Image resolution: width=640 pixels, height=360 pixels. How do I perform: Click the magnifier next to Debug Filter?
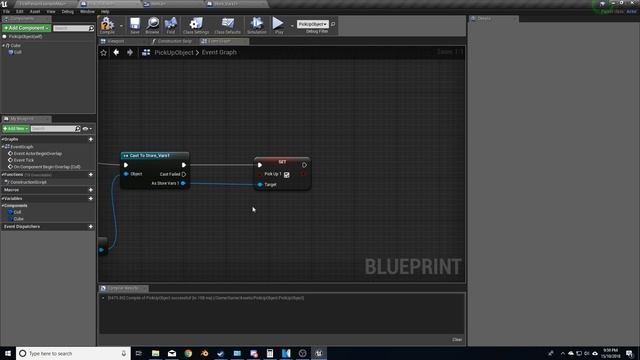click(x=333, y=24)
